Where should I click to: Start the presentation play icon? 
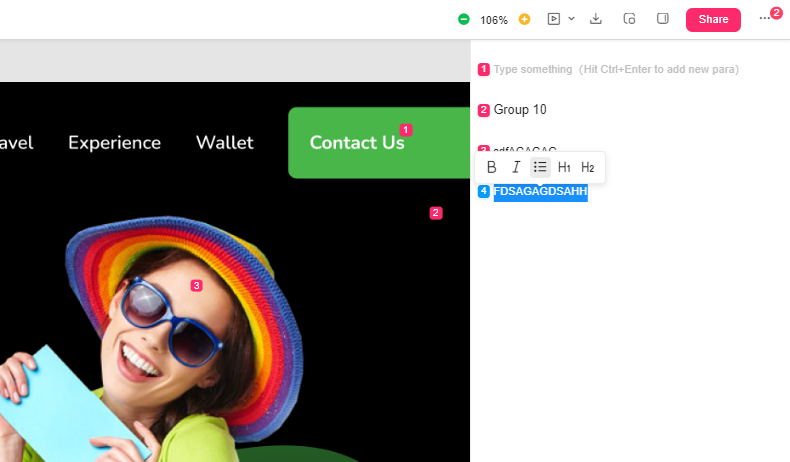[554, 19]
